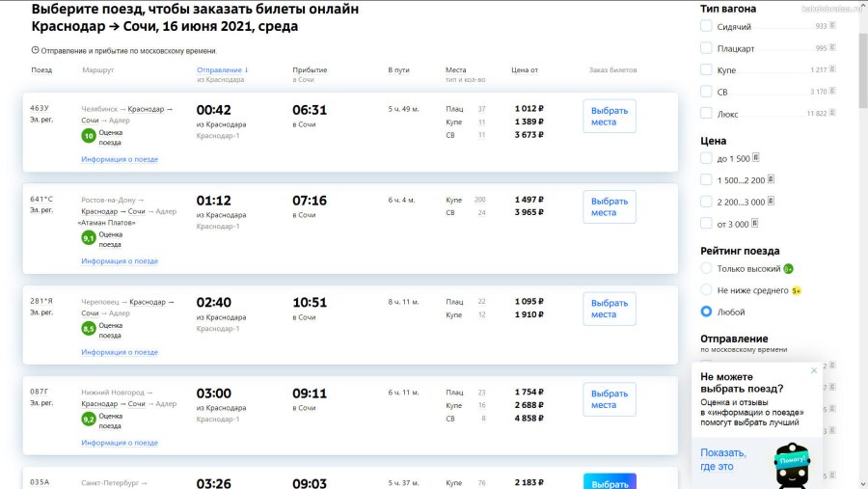
Task: Open 'Информация о поезде' for train 641*С
Action: (120, 261)
